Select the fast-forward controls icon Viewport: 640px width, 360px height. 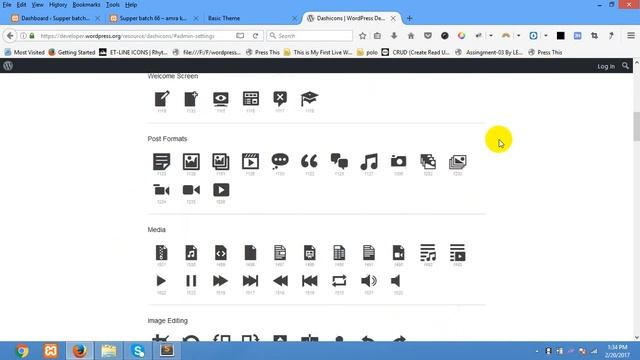coord(220,281)
